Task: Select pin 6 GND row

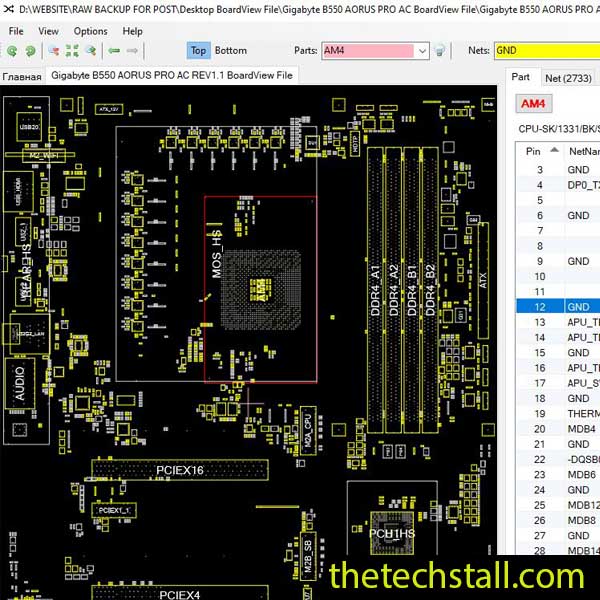Action: (558, 215)
